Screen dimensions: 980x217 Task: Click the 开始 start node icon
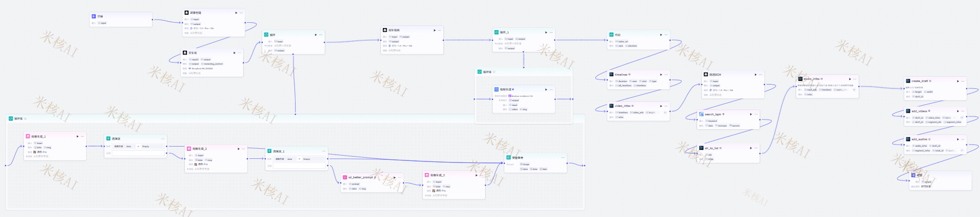(x=94, y=16)
